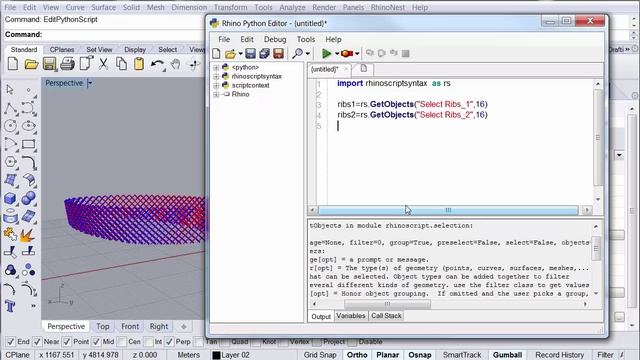
Task: Open the Debug menu in Python Editor
Action: tap(275, 39)
